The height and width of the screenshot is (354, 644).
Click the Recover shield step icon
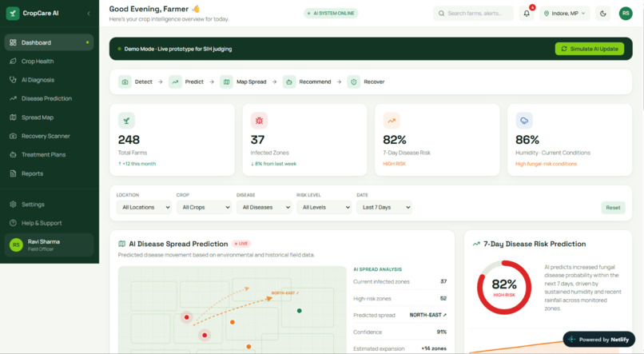(354, 82)
